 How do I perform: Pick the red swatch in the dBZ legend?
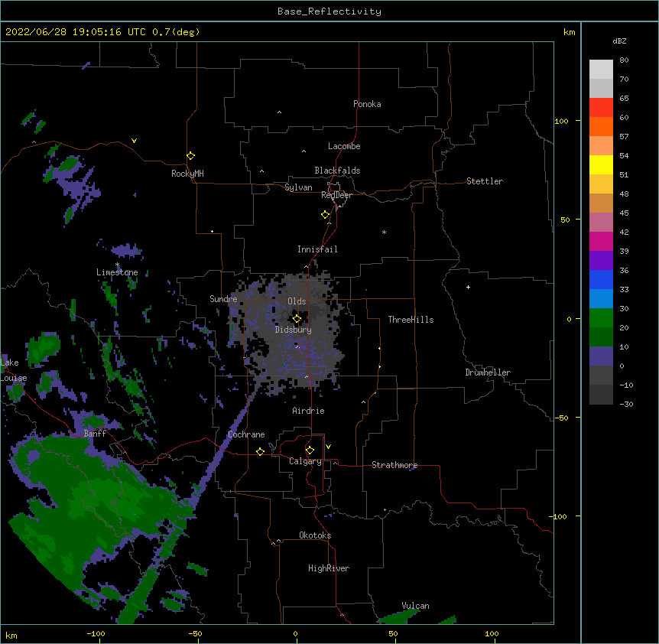pos(601,107)
